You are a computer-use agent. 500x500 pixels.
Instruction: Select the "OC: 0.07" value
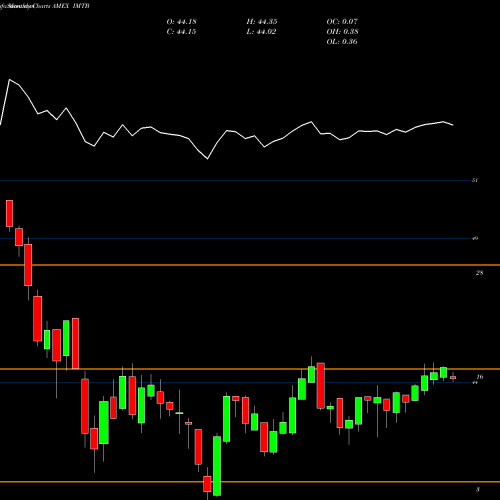point(342,22)
